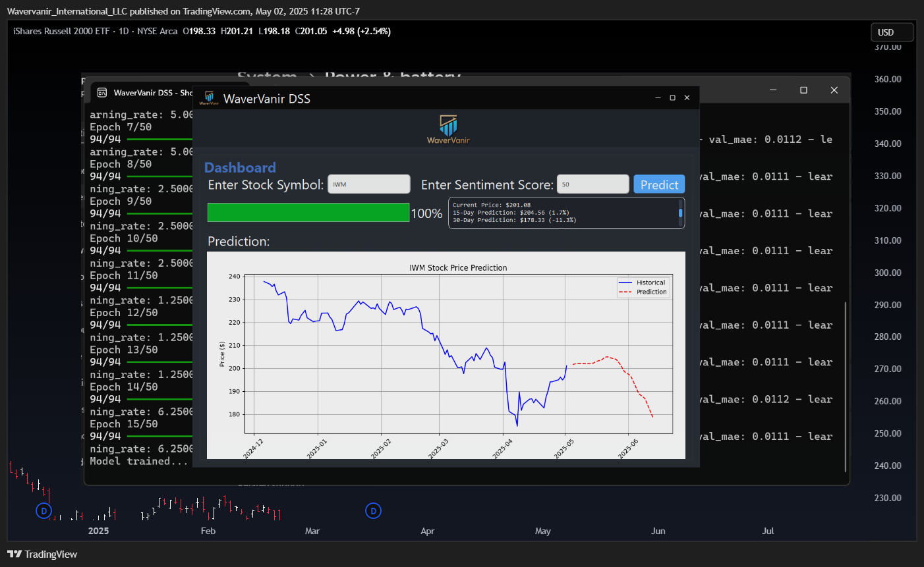Click the console icon in WaverVanir DSS terminal tab
This screenshot has height=567, width=924.
pyautogui.click(x=102, y=93)
